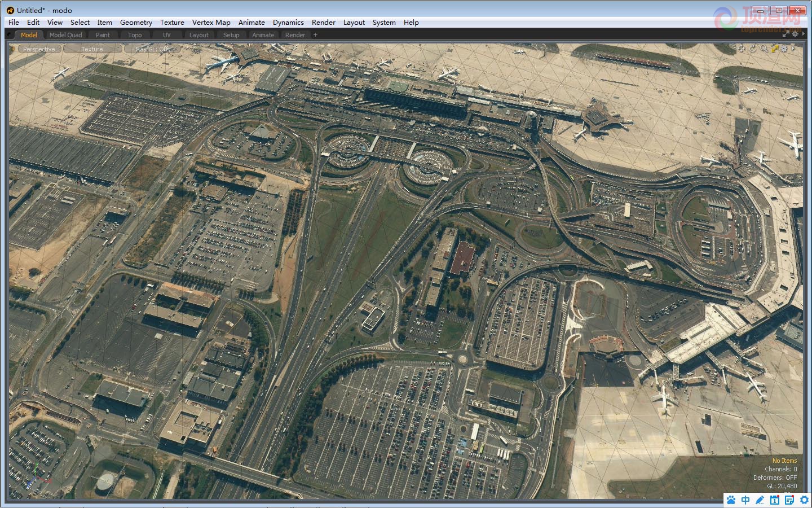The height and width of the screenshot is (508, 812).
Task: Switch to the Layout tab
Action: click(198, 35)
